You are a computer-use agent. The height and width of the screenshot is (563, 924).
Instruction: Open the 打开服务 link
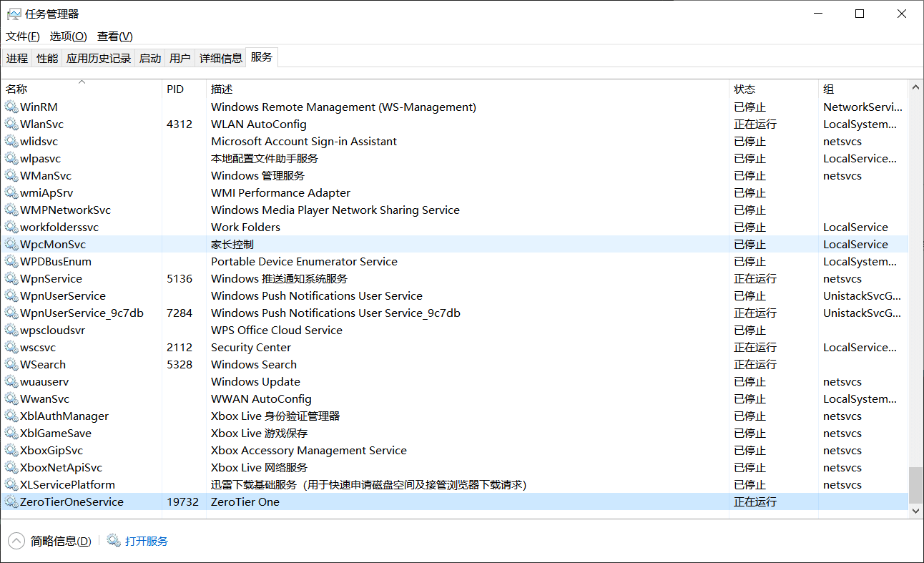(x=147, y=542)
